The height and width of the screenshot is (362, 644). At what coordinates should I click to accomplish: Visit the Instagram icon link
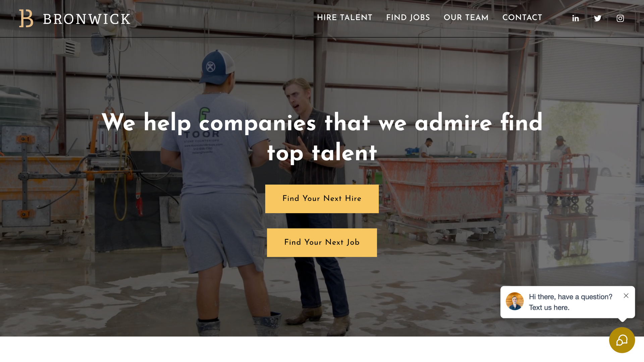(620, 18)
